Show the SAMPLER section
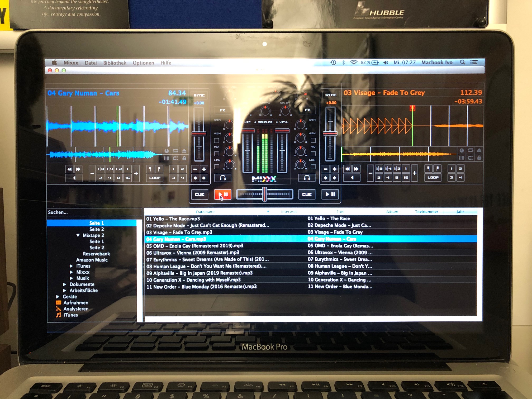 pos(263,122)
